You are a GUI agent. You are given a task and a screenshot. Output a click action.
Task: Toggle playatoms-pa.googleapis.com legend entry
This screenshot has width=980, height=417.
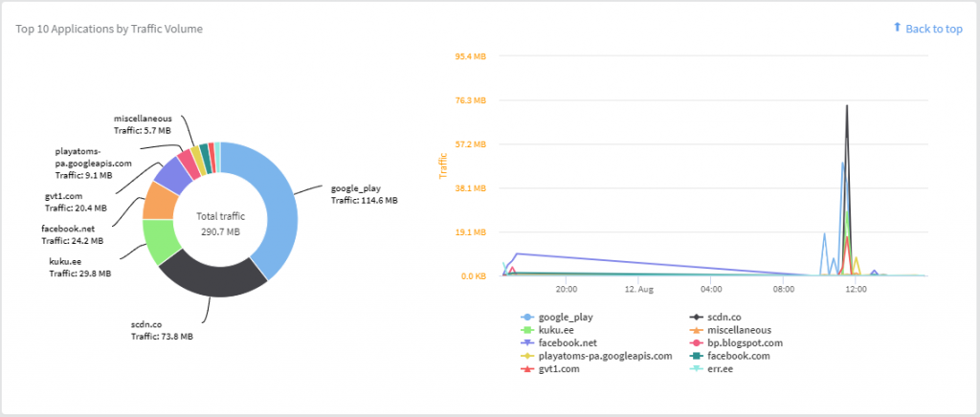click(x=605, y=356)
